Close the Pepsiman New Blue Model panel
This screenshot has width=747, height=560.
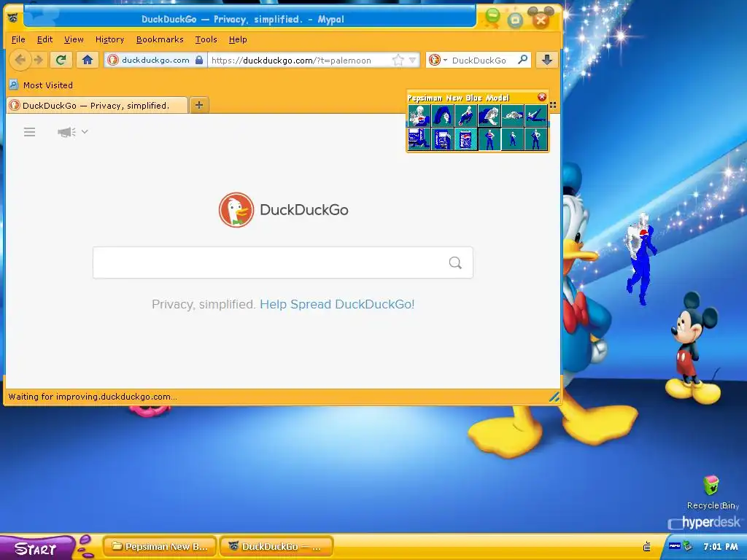pyautogui.click(x=542, y=97)
